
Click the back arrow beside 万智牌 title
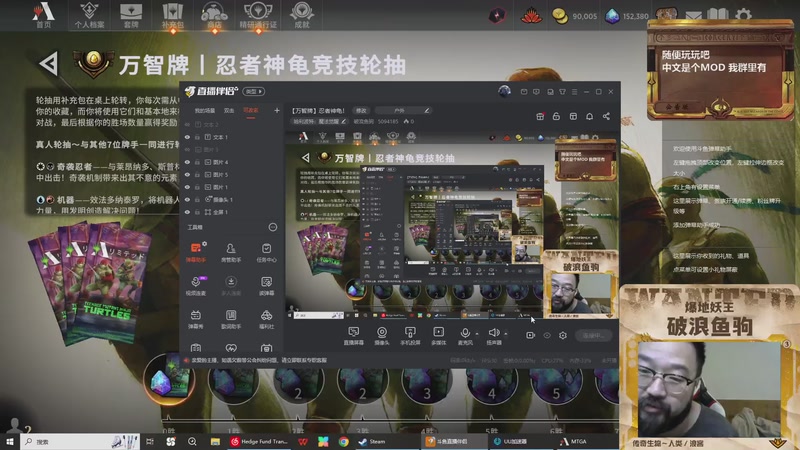pyautogui.click(x=49, y=64)
